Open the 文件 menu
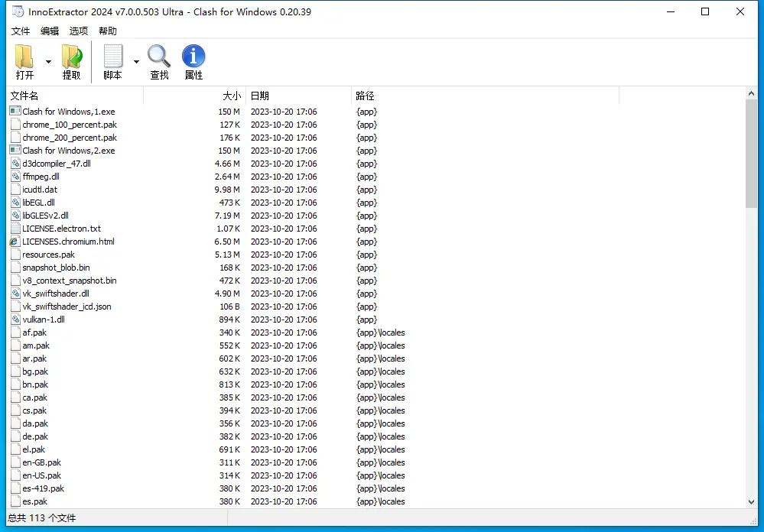Viewport: 764px width, 532px height. 21,31
